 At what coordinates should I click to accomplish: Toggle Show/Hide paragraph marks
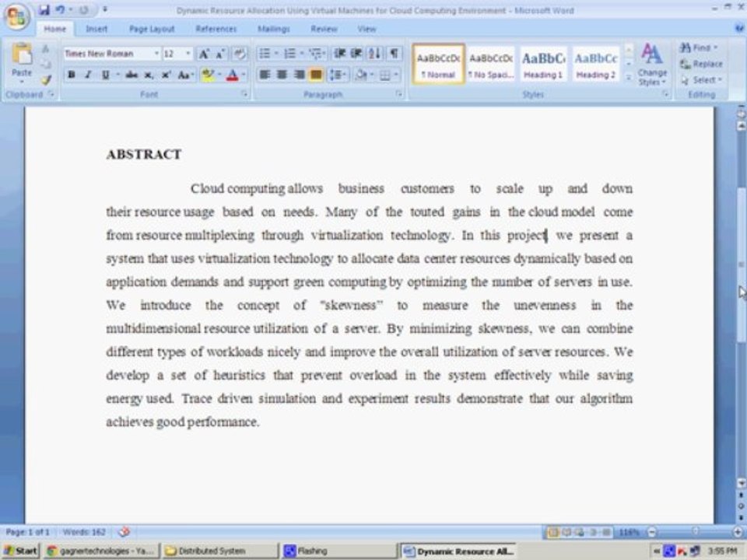point(394,54)
